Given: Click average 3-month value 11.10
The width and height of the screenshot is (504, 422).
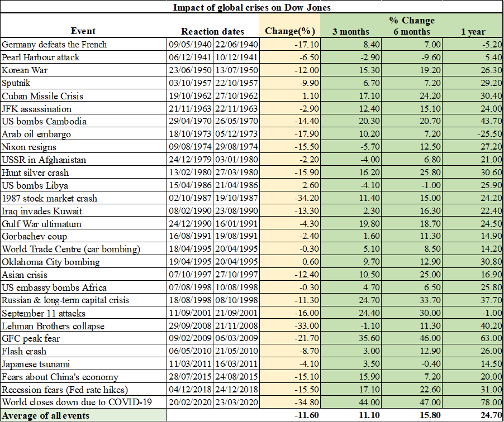Looking at the screenshot, I should click(x=369, y=415).
